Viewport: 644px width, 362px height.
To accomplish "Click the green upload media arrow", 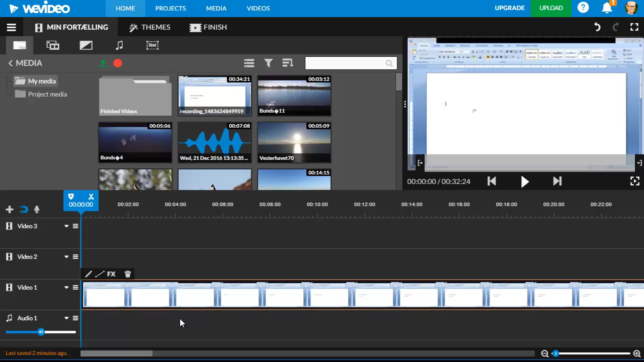I will (103, 63).
